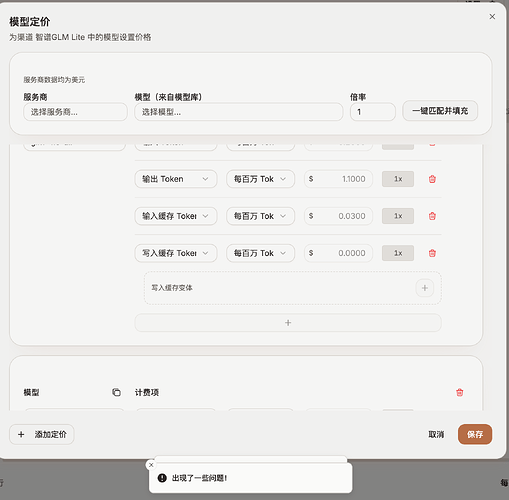
Task: Delete the lower model pricing card via trash icon
Action: 460,392
